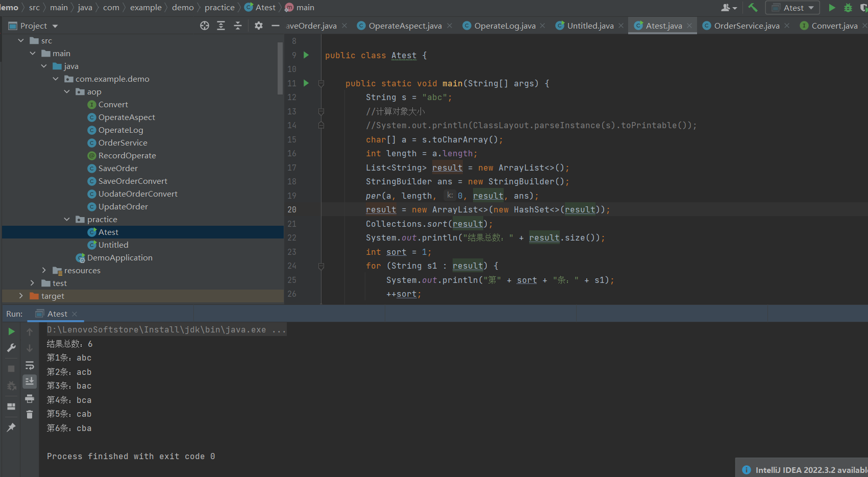This screenshot has height=477, width=868.
Task: Open OperateAspect in the project tree
Action: coord(127,117)
